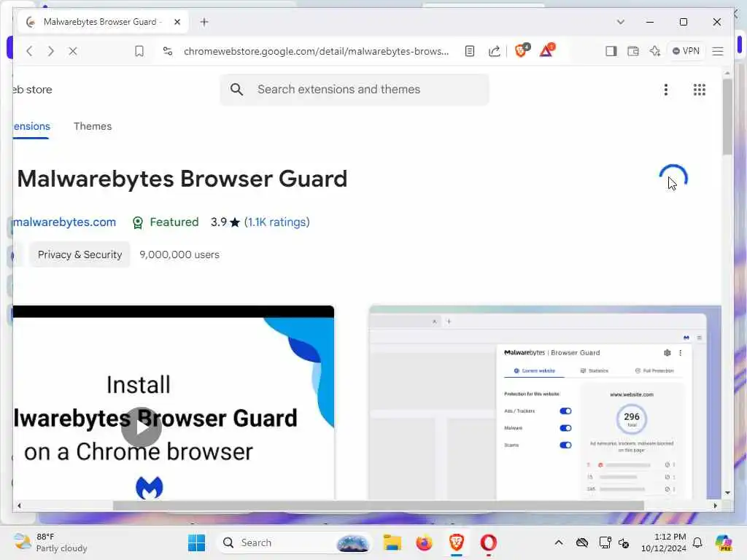The width and height of the screenshot is (747, 560).
Task: Launch Opera from the taskbar
Action: 488,542
